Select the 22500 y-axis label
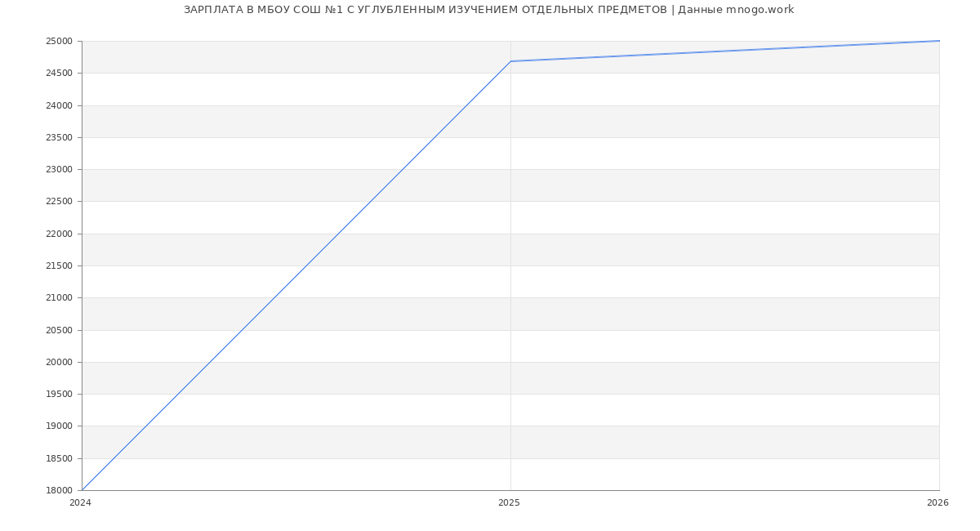 [x=59, y=202]
